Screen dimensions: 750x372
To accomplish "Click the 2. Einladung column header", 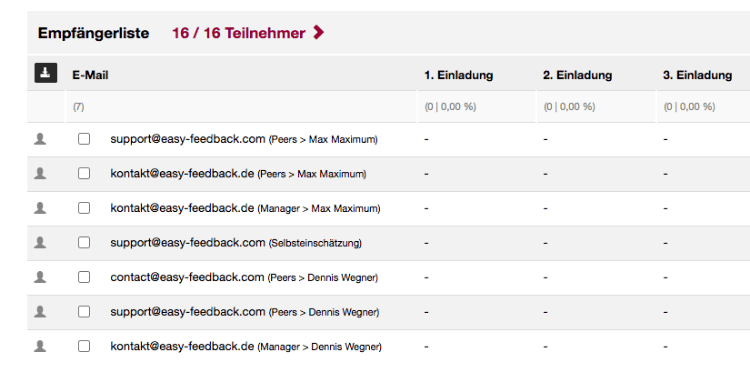I will coord(577,75).
